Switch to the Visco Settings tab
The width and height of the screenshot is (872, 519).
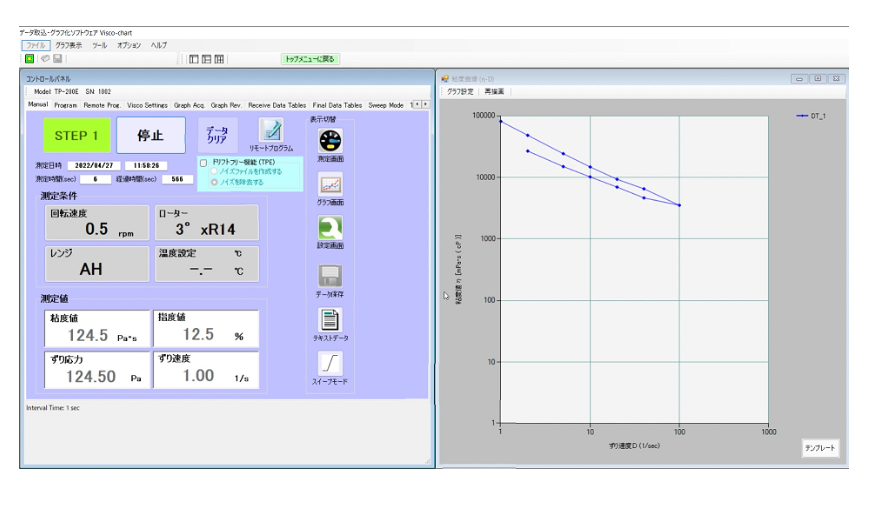click(x=147, y=105)
